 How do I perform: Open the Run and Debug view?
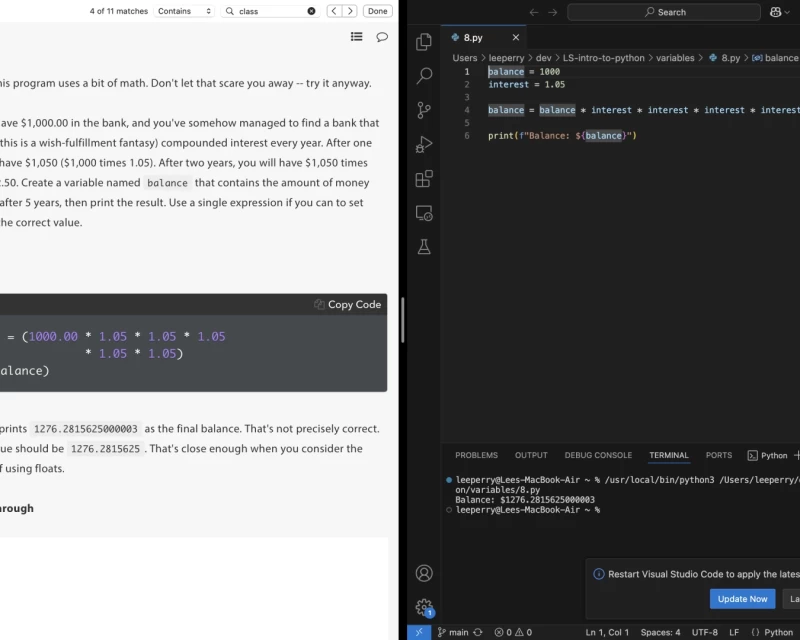(x=424, y=144)
